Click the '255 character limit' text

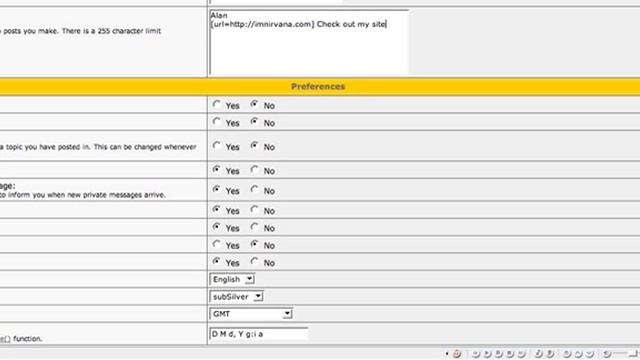129,31
